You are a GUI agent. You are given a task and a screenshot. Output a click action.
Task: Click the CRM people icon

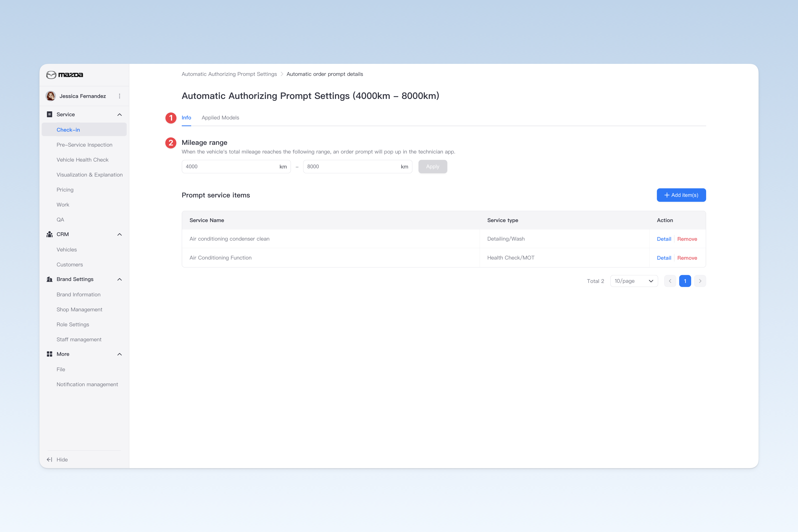point(49,234)
